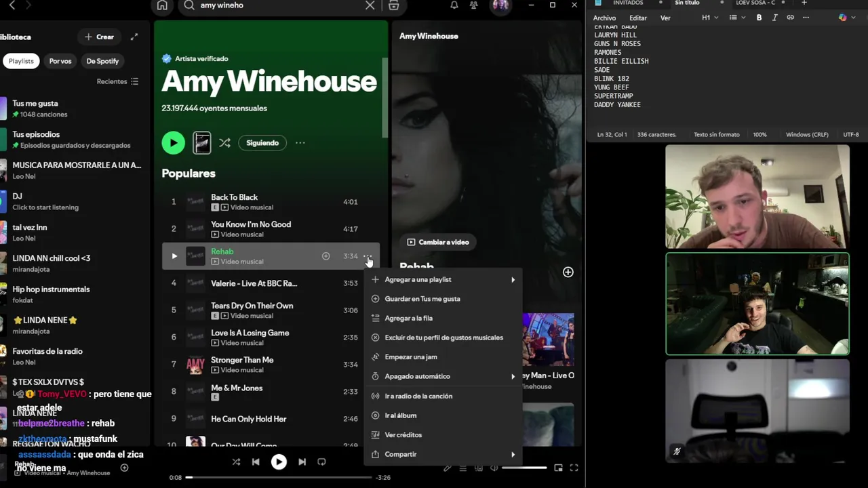
Task: Switch to INVITADOS tab in Notepad
Action: coord(628,3)
